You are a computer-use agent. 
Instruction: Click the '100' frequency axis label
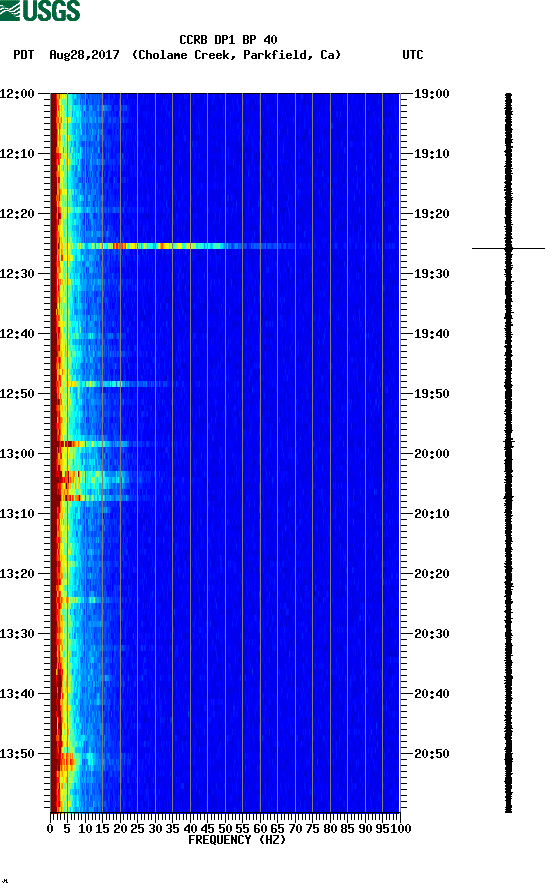point(401,829)
